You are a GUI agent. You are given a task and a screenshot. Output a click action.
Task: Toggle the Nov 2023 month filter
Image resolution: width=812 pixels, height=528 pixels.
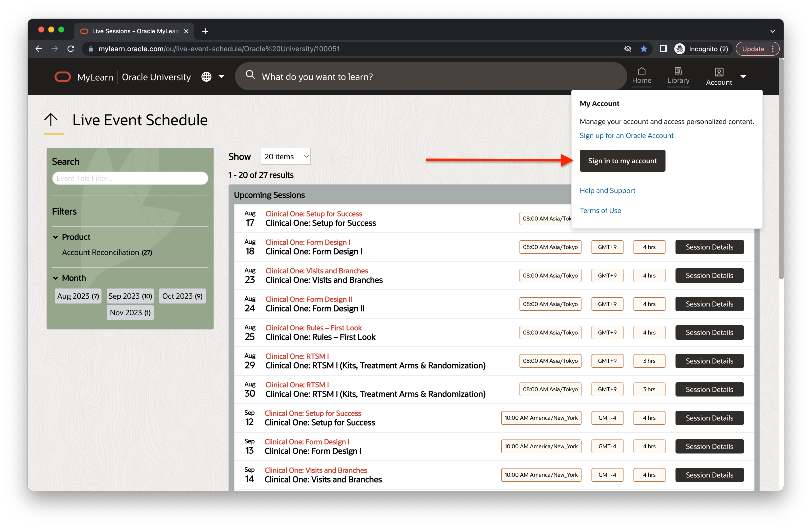(130, 313)
